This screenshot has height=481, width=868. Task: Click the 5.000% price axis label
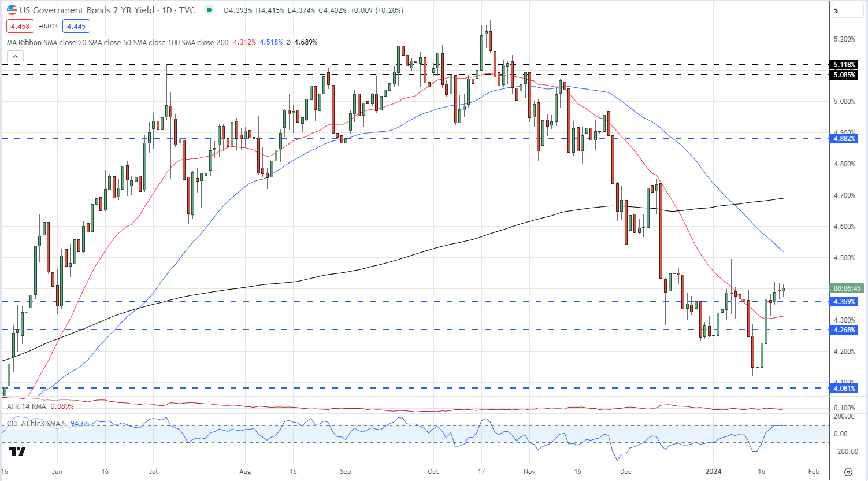tap(844, 102)
